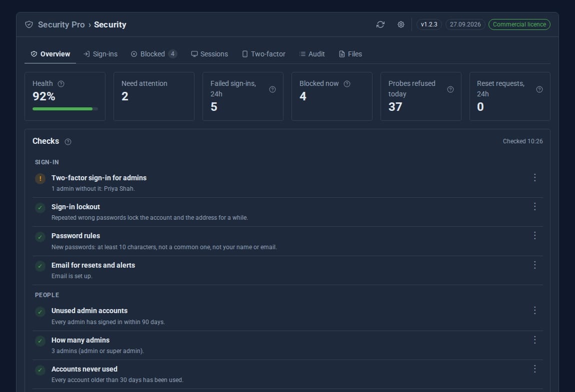
Task: Click the help icon next to Blocked now
Action: click(x=347, y=84)
